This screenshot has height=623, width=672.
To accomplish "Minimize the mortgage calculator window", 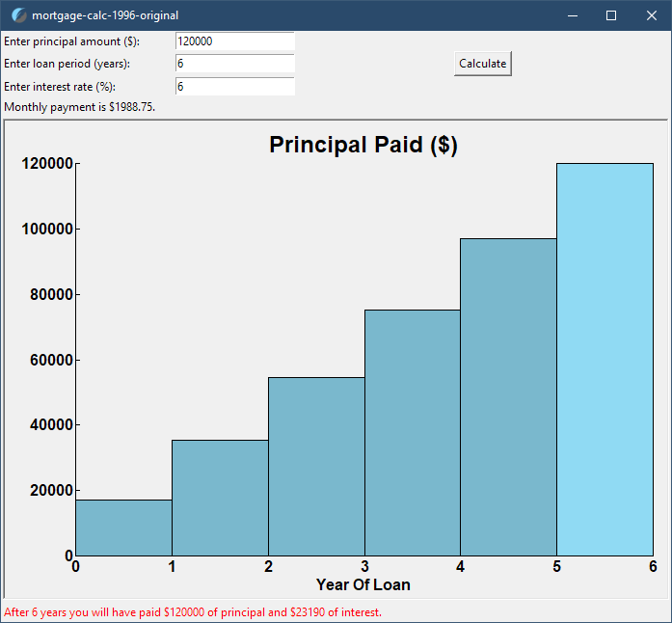I will click(x=573, y=15).
